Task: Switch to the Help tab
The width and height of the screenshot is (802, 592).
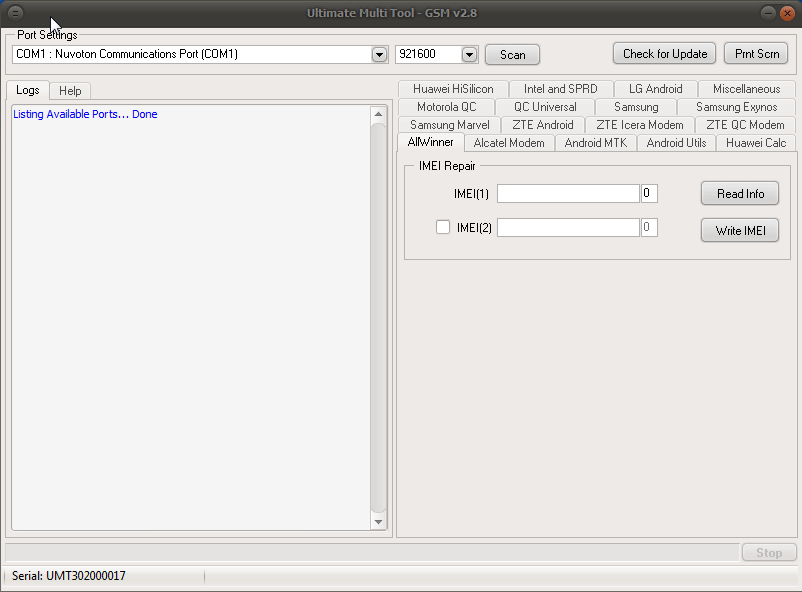Action: (x=70, y=91)
